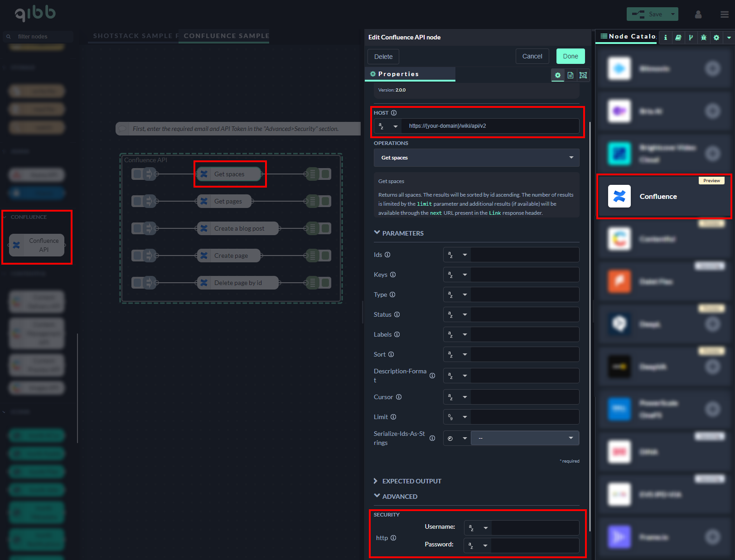735x560 pixels.
Task: Open the Serialize-Ids-As-Strings value dropdown
Action: (525, 438)
